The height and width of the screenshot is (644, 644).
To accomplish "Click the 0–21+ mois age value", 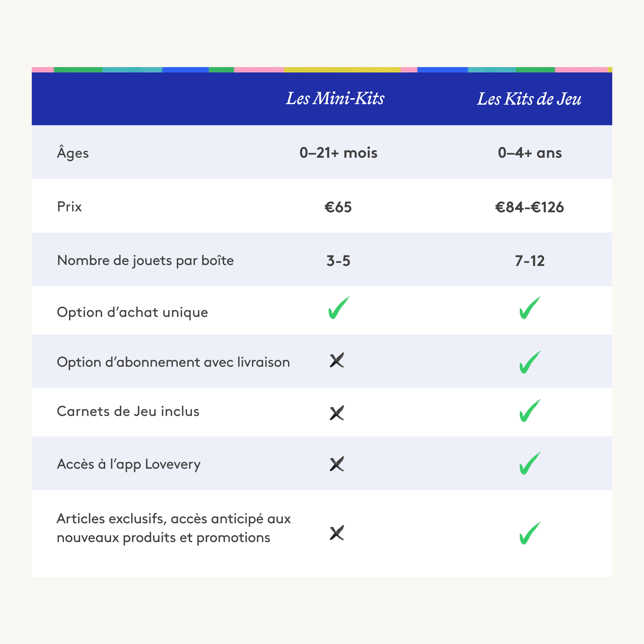I will pos(338,153).
